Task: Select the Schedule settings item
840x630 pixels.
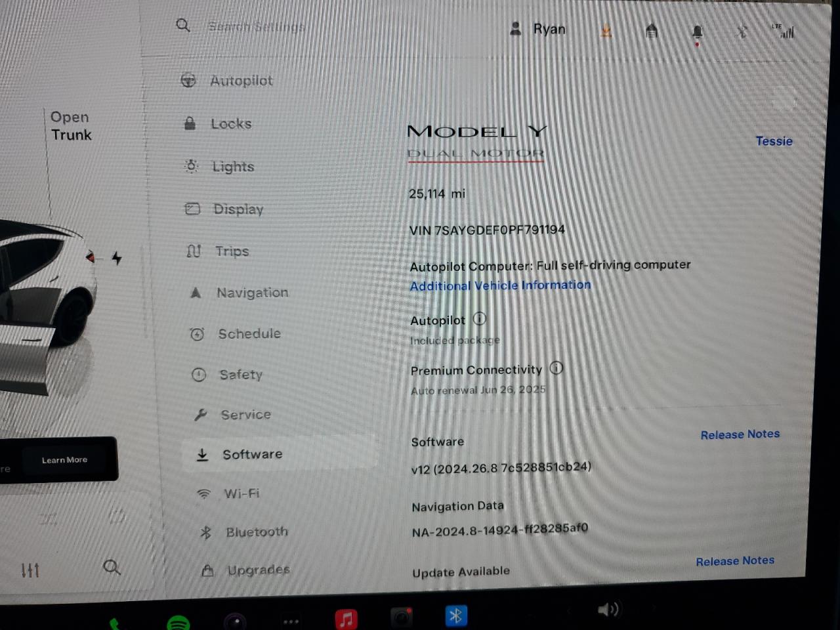Action: click(236, 333)
